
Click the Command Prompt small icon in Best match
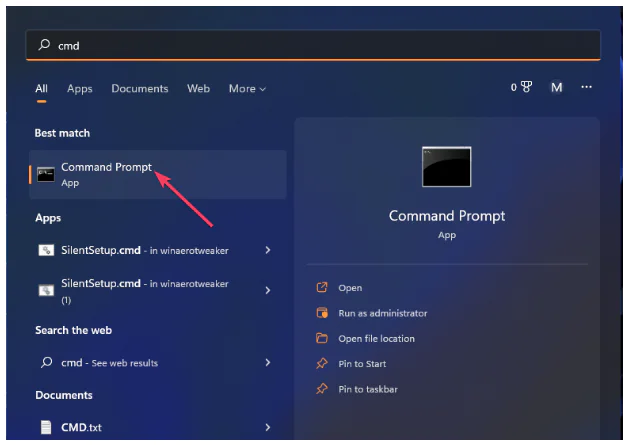46,175
